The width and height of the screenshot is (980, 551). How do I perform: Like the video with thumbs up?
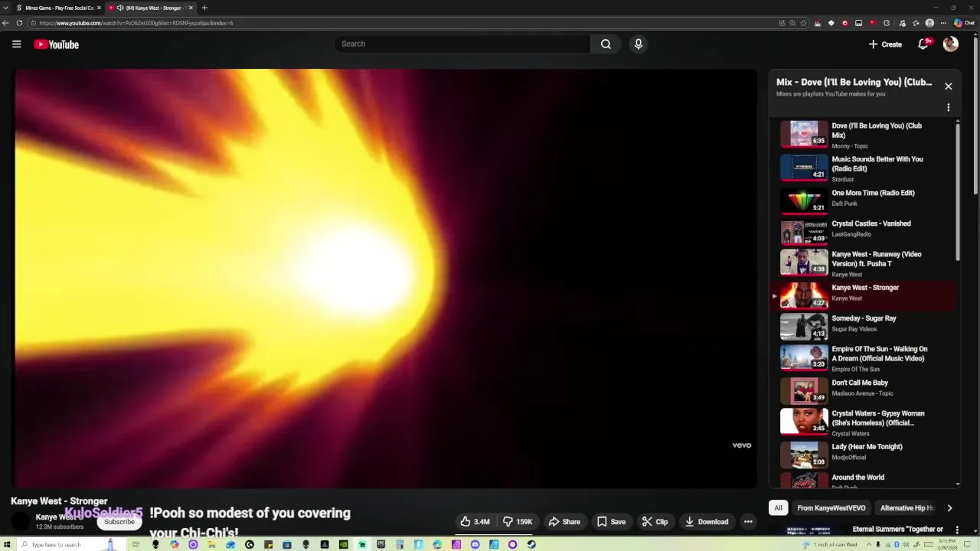point(475,522)
